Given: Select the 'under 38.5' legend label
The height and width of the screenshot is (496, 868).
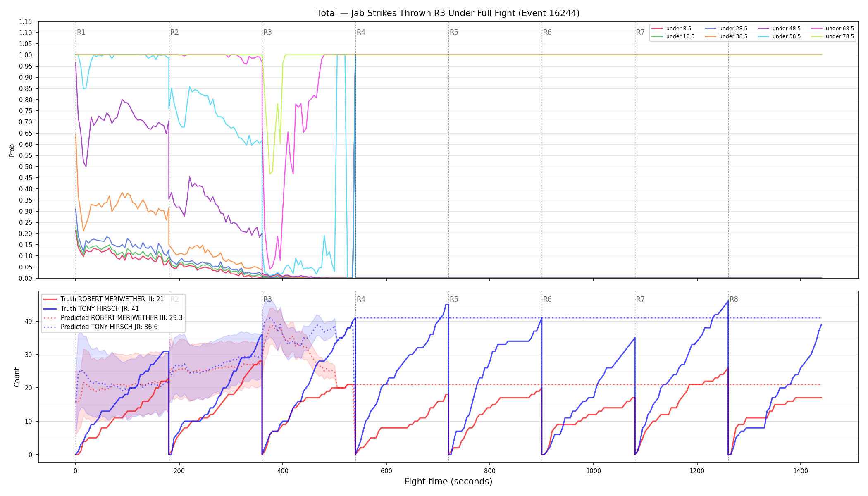Looking at the screenshot, I should pos(733,36).
